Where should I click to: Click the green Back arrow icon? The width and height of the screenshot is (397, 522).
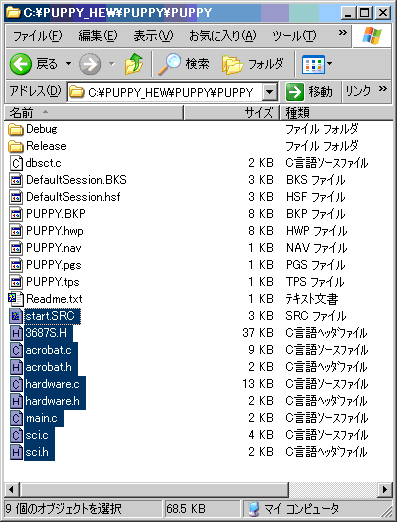(21, 64)
